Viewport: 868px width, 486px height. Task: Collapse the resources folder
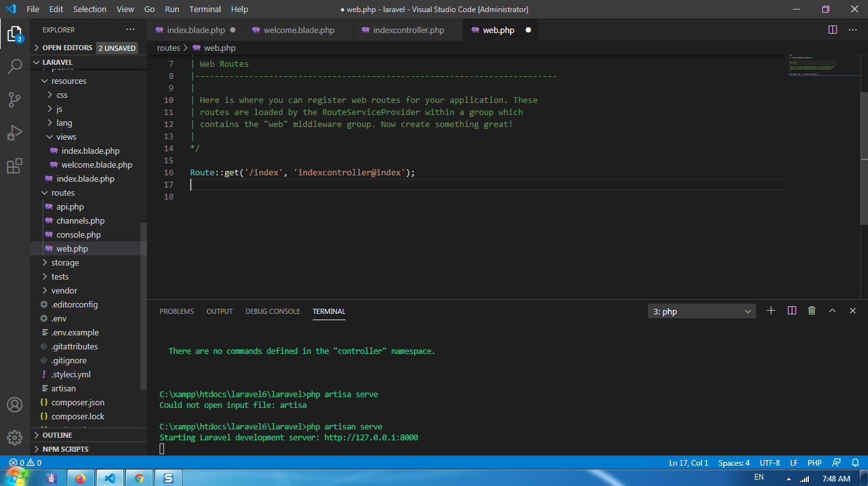click(88, 81)
